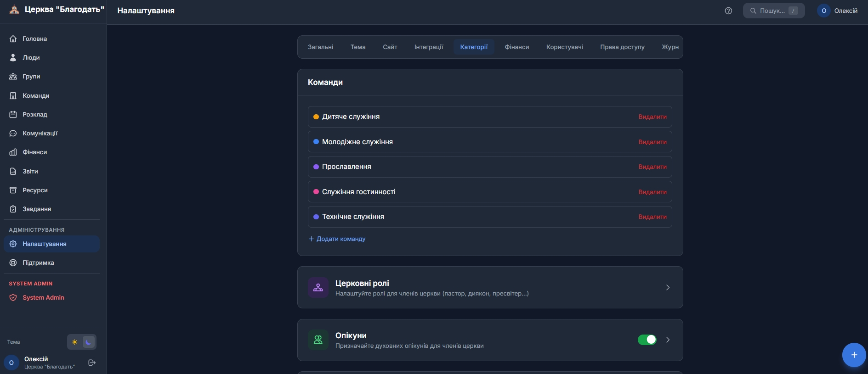Viewport: 868px width, 374px height.
Task: Focus the Пошук search field
Action: (x=773, y=11)
